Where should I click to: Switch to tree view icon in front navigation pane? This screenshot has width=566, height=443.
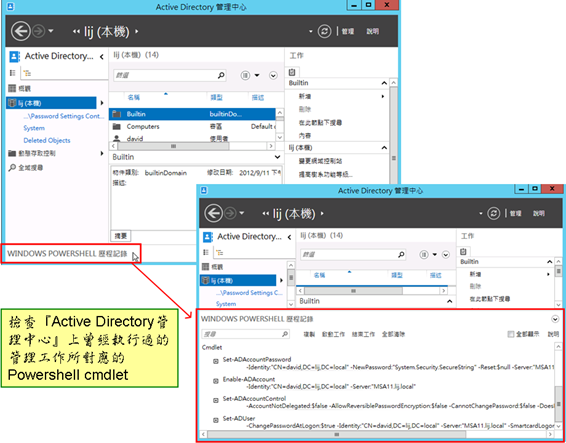pos(219,252)
